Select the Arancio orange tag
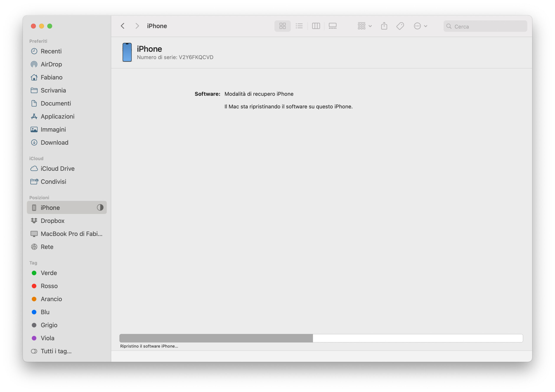Viewport: 555px width, 392px height. pyautogui.click(x=67, y=299)
